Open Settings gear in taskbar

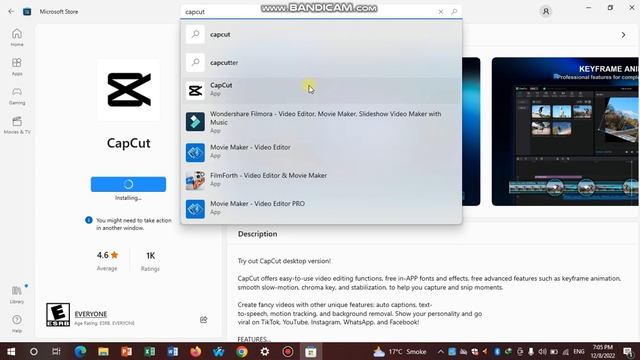coord(264,351)
